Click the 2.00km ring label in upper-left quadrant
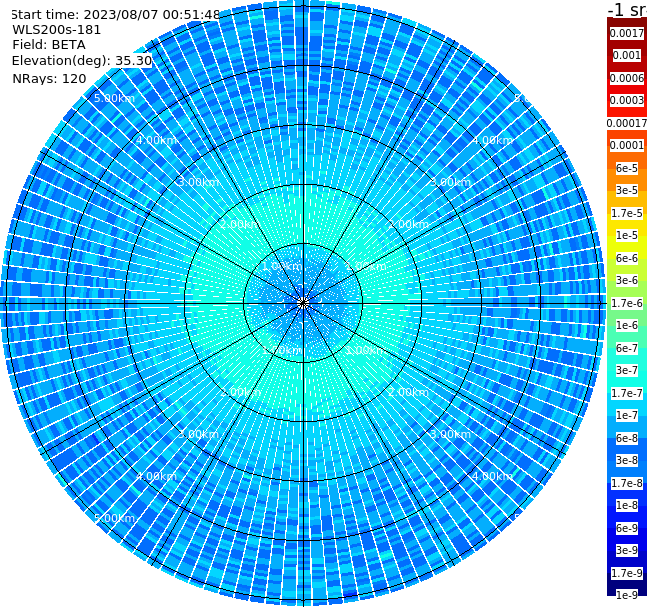647x607 pixels. pos(241,224)
